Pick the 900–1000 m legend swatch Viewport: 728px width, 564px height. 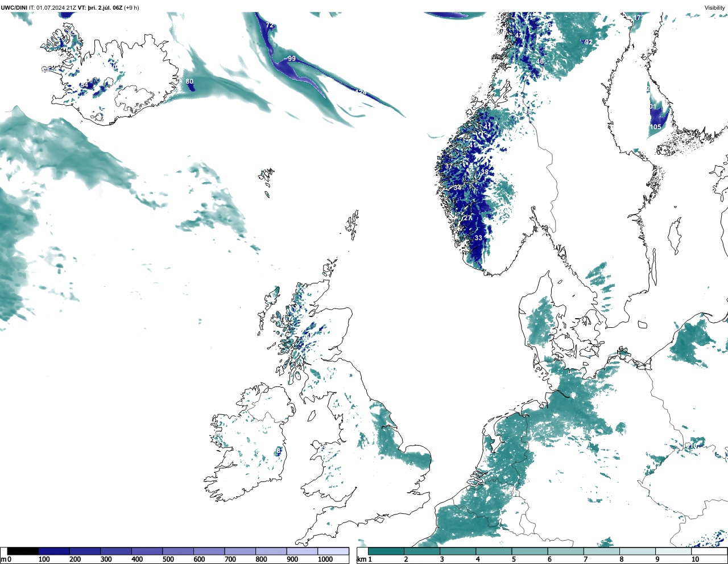point(302,551)
